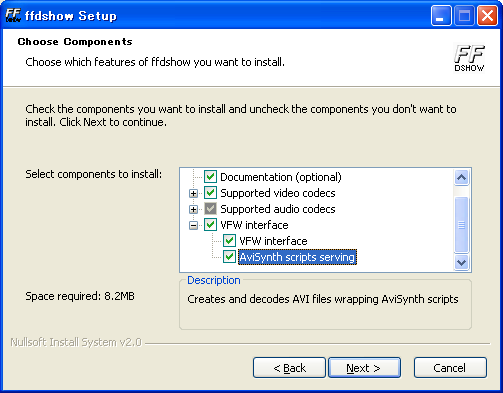Screen dimensions: 503x393
Task: Click the components list scrollbar thumb
Action: click(x=462, y=225)
